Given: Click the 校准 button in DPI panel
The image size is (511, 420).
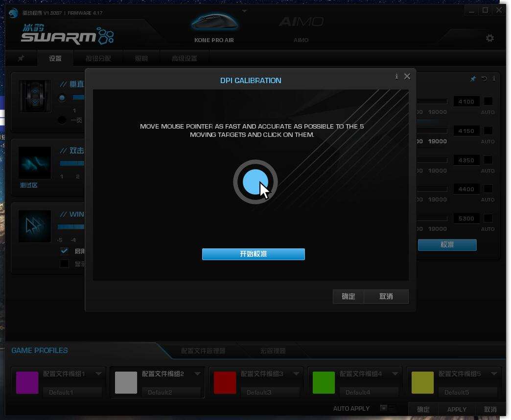Looking at the screenshot, I should (447, 245).
